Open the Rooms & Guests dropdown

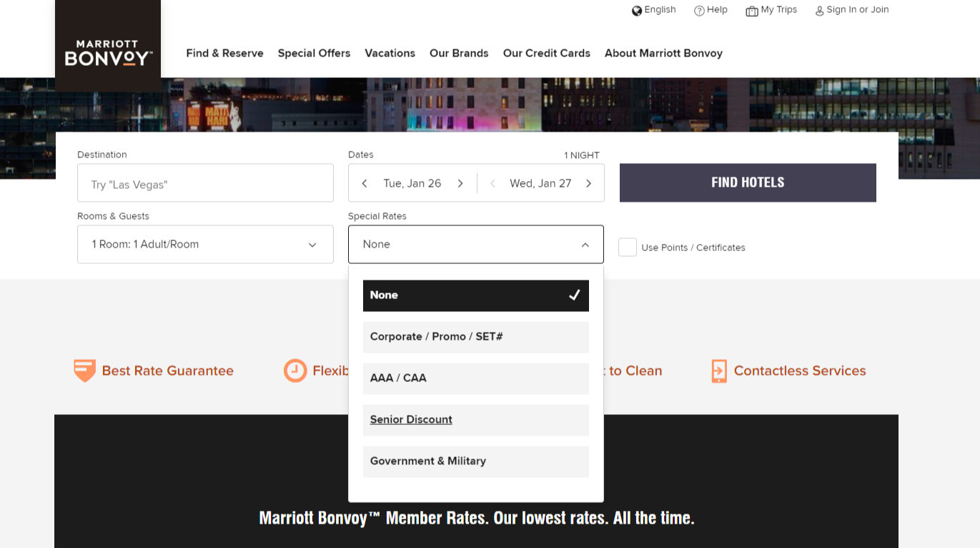click(x=205, y=244)
